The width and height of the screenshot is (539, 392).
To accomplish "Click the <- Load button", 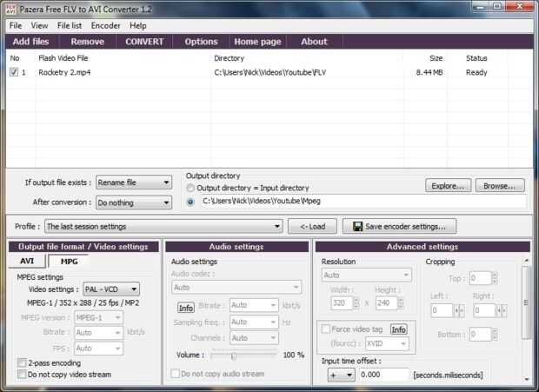I will coord(312,226).
